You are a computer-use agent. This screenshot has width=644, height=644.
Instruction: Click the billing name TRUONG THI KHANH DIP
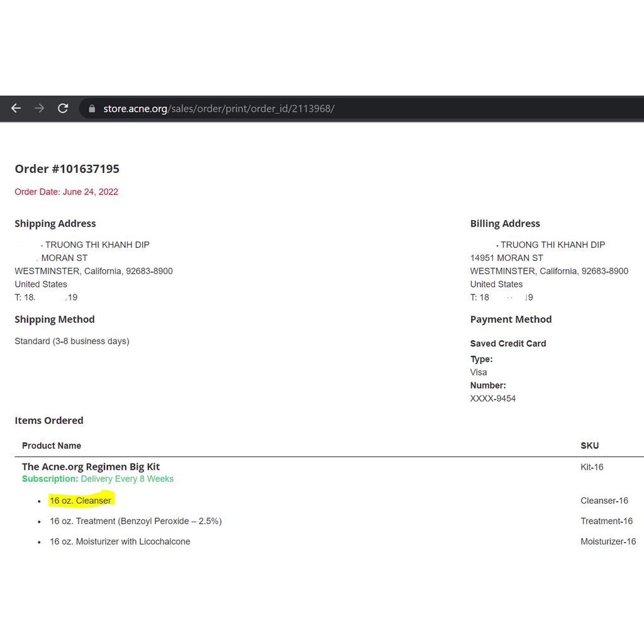552,245
